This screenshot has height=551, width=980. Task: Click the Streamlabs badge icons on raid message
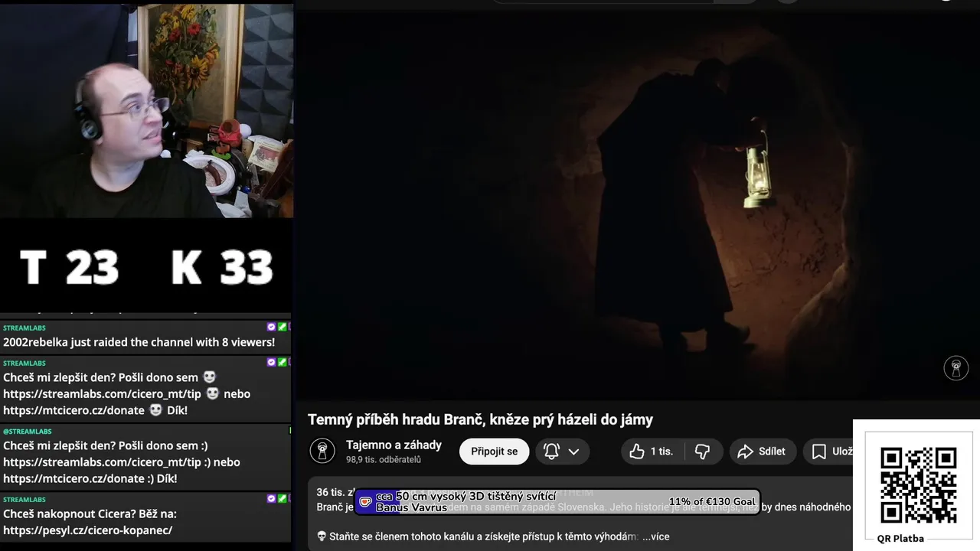point(278,327)
